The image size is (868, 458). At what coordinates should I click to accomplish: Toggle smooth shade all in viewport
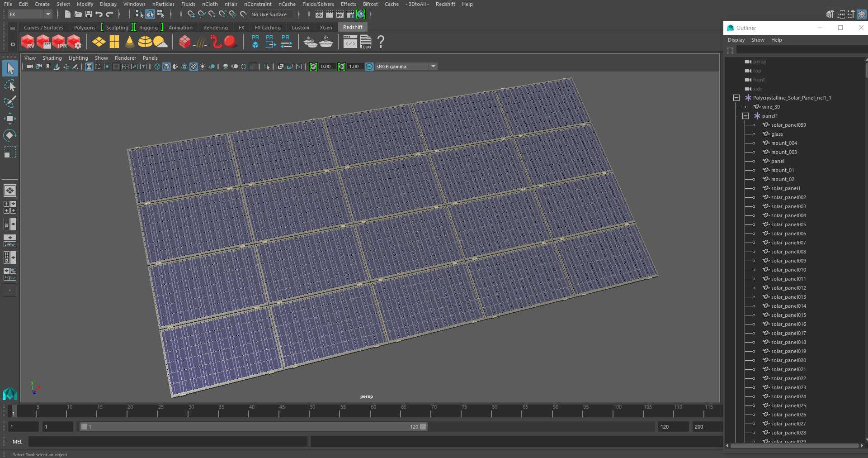pos(166,67)
